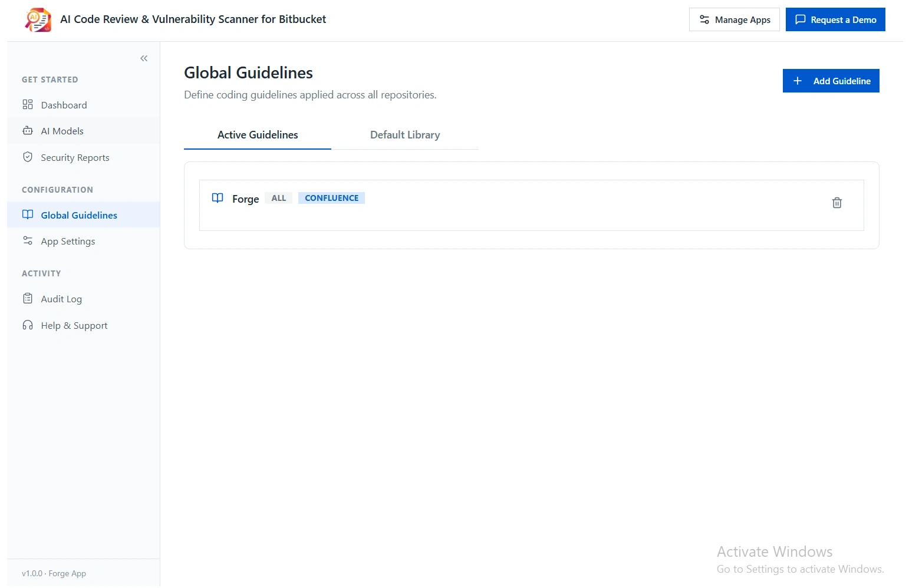Collapse the sidebar with the double-chevron
The width and height of the screenshot is (909, 588).
click(x=143, y=58)
